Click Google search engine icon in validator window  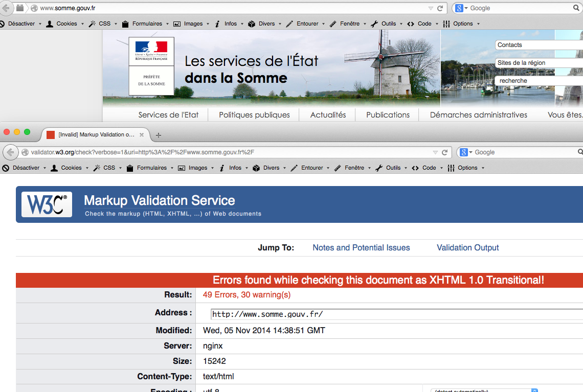click(464, 152)
